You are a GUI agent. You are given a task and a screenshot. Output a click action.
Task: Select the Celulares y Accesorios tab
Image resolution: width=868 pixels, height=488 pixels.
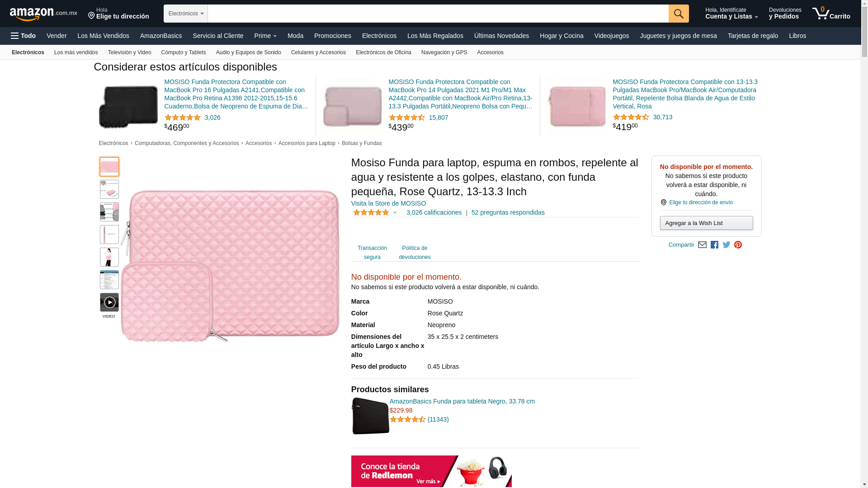(x=318, y=52)
